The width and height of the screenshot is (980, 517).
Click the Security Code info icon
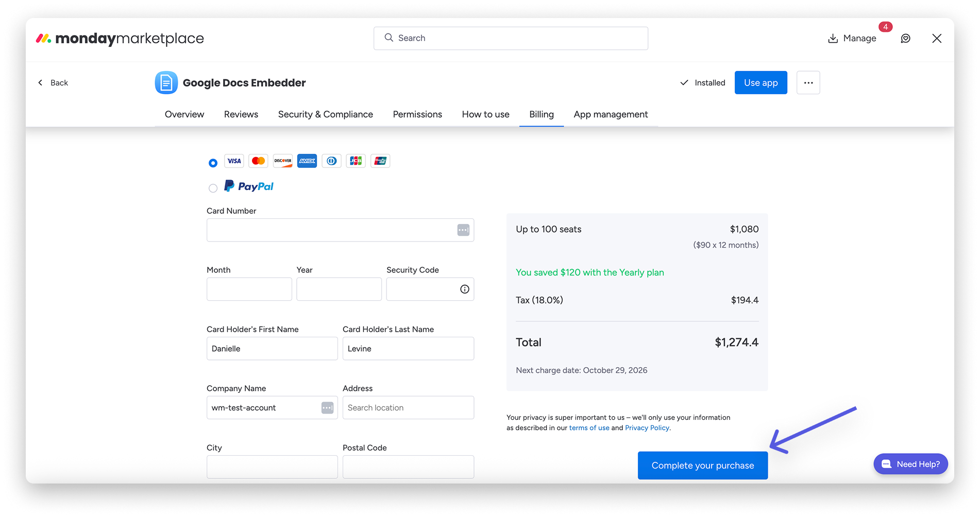pyautogui.click(x=465, y=289)
